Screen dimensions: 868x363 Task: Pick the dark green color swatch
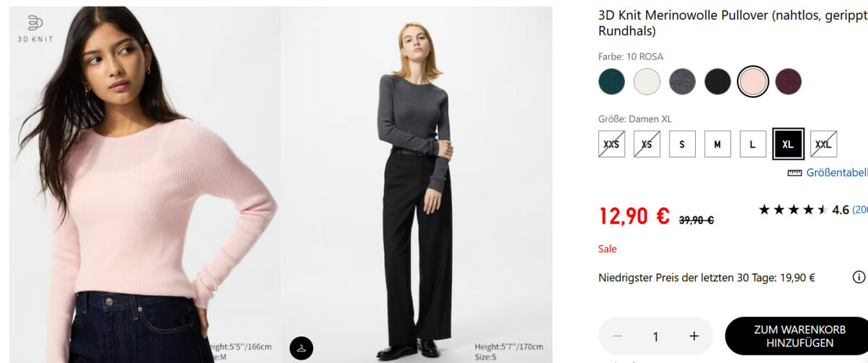tap(611, 82)
